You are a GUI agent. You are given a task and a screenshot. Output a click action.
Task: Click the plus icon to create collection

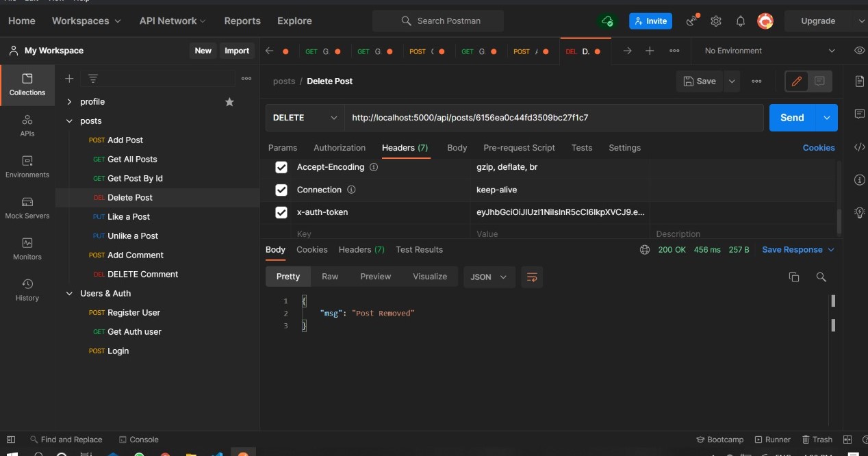[x=69, y=79]
